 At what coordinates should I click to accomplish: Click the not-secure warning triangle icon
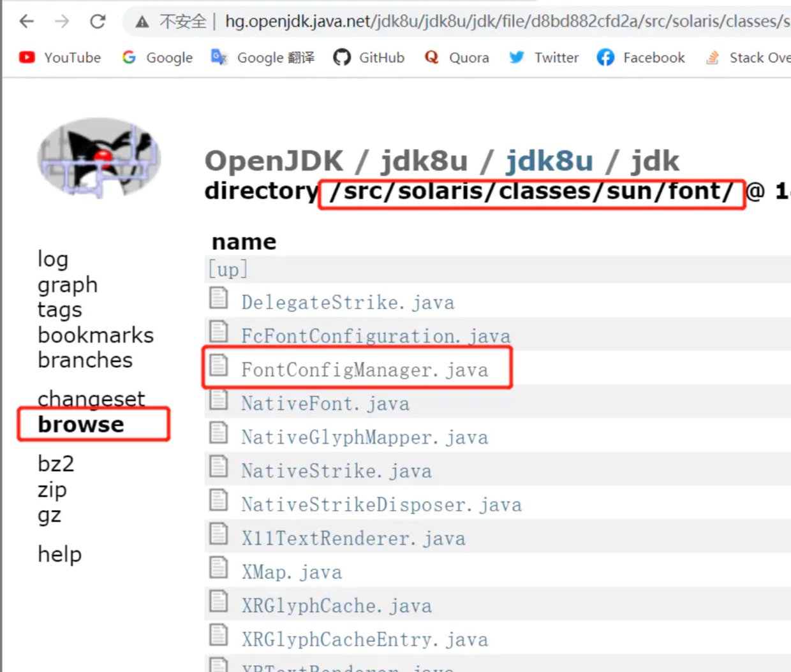[142, 22]
